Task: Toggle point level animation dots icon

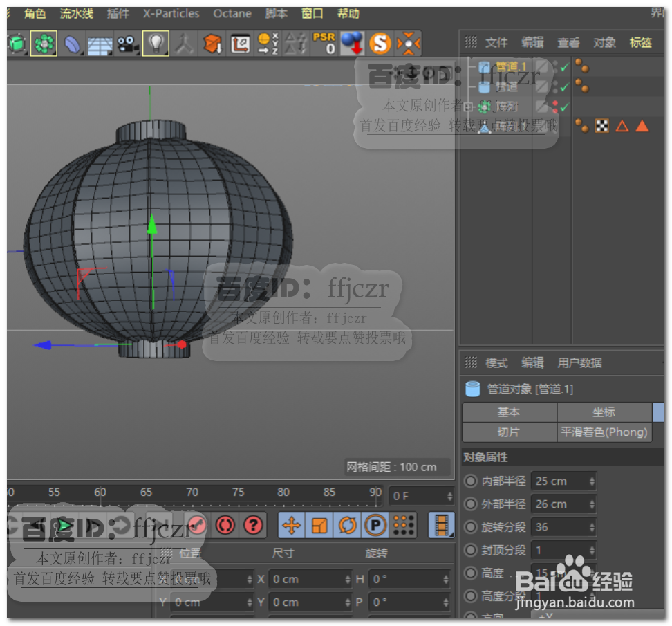Action: pos(403,525)
